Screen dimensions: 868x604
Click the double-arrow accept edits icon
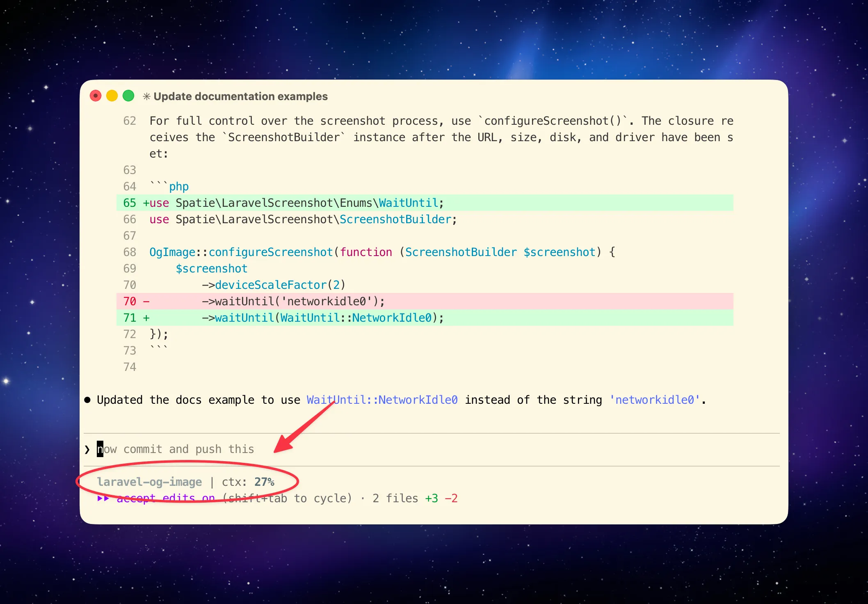pyautogui.click(x=103, y=498)
